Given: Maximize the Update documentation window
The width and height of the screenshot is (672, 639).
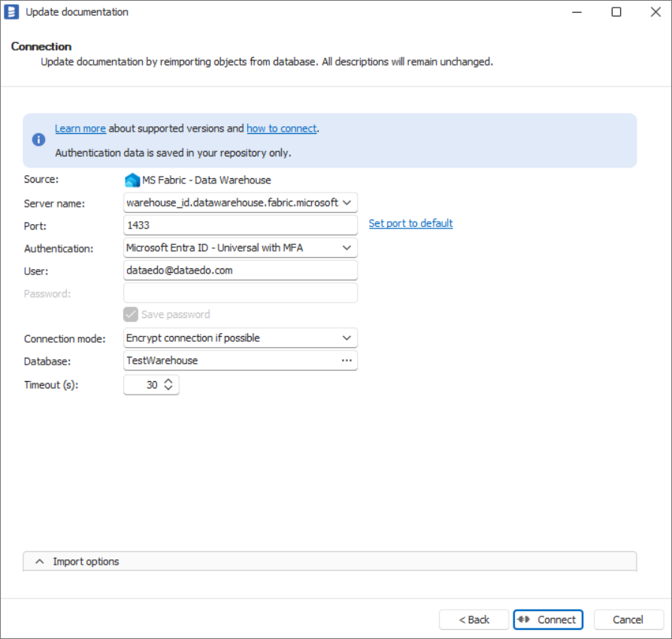Looking at the screenshot, I should 616,12.
